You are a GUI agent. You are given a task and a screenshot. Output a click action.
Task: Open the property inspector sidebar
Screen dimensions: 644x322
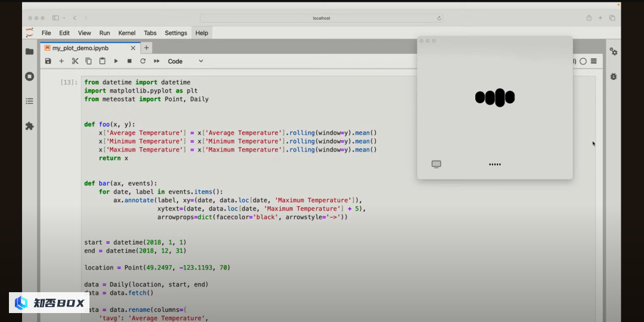(613, 51)
